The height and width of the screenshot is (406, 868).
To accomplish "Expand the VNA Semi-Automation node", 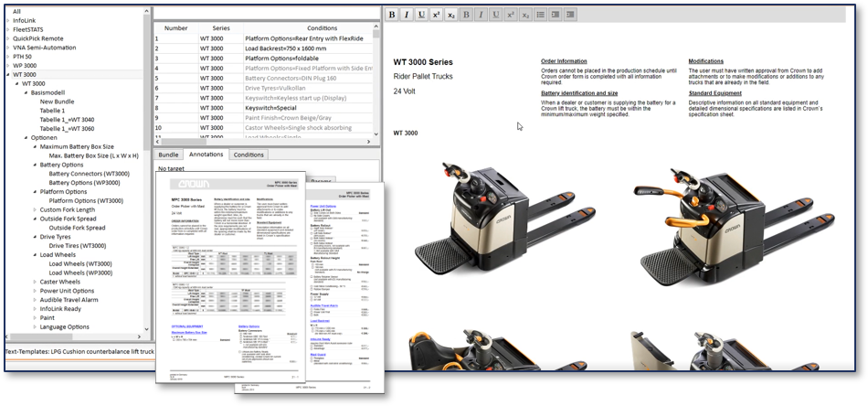I will click(7, 48).
